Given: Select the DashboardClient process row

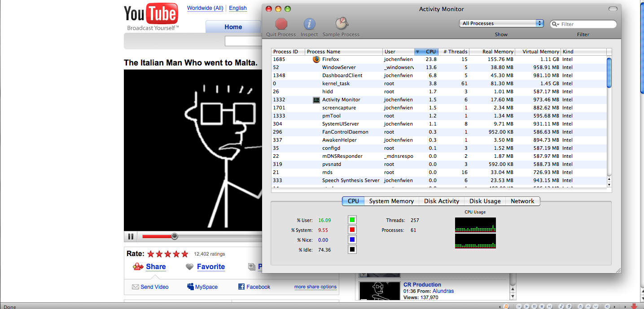Looking at the screenshot, I should point(439,75).
